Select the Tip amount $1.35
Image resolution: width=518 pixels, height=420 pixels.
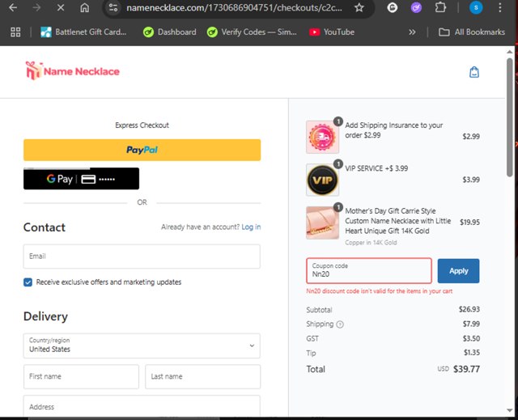click(472, 353)
